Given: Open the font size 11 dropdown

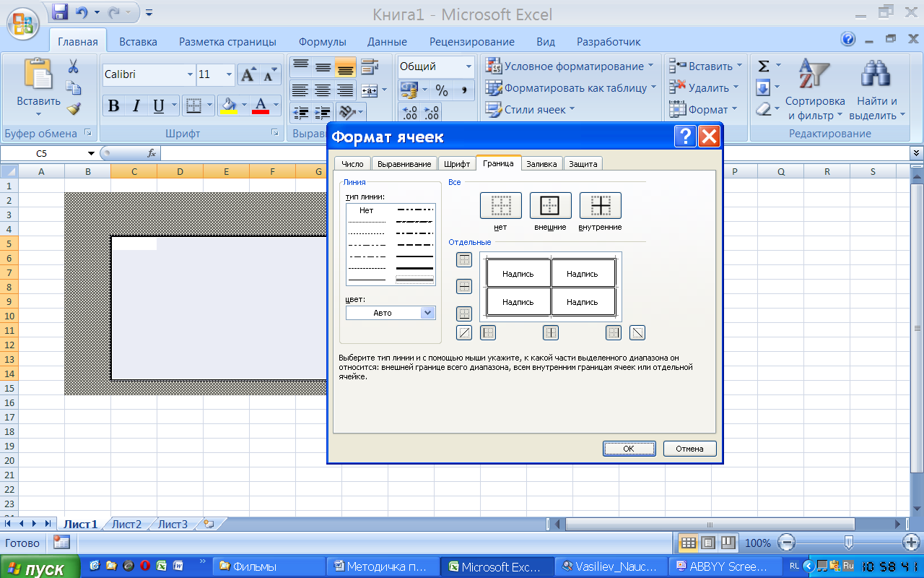Looking at the screenshot, I should 229,74.
